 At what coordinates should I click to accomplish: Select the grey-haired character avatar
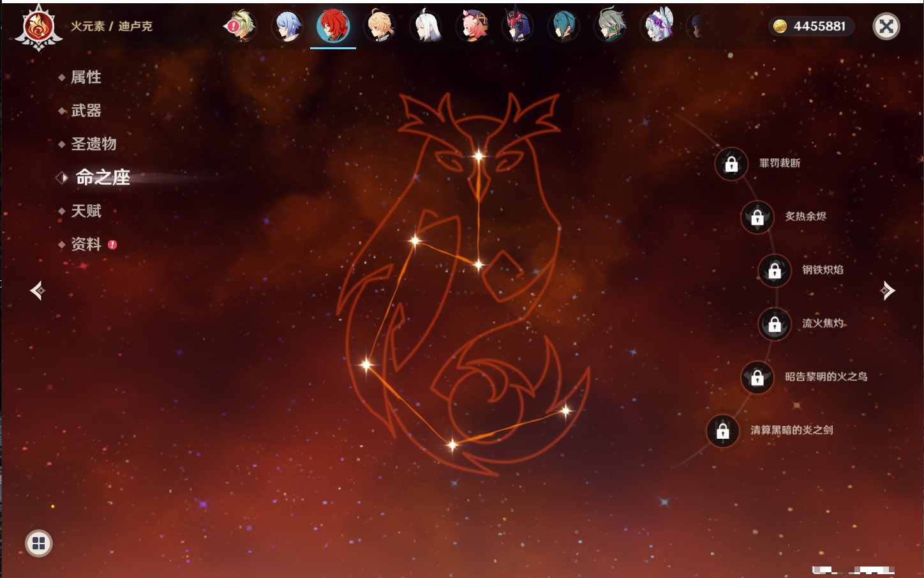click(610, 26)
